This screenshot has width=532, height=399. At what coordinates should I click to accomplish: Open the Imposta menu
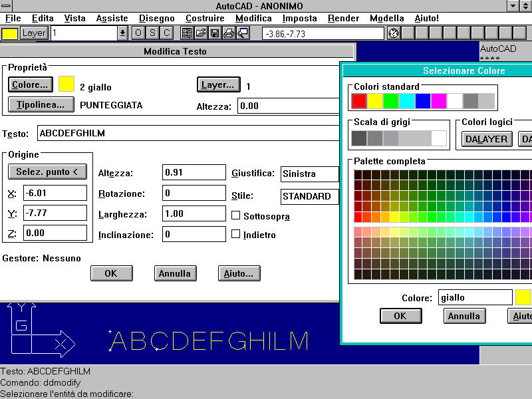pyautogui.click(x=300, y=19)
